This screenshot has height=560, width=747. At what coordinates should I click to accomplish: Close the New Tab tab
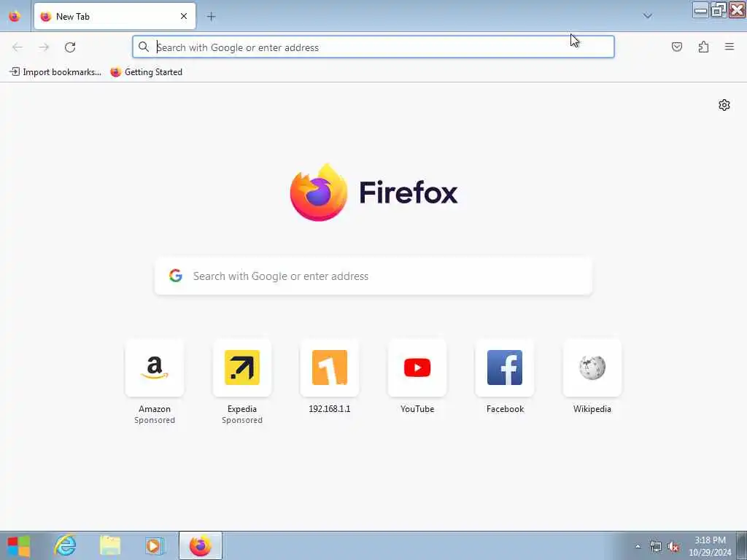(184, 16)
